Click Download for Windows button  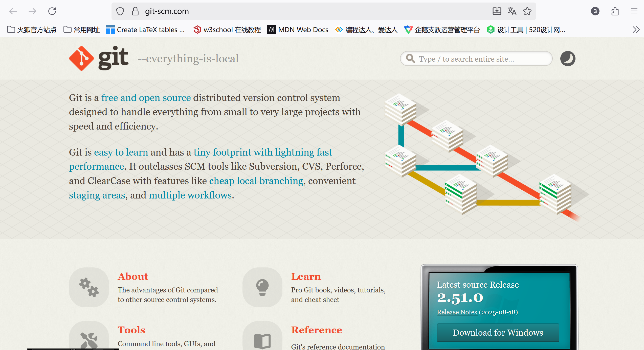coord(498,332)
